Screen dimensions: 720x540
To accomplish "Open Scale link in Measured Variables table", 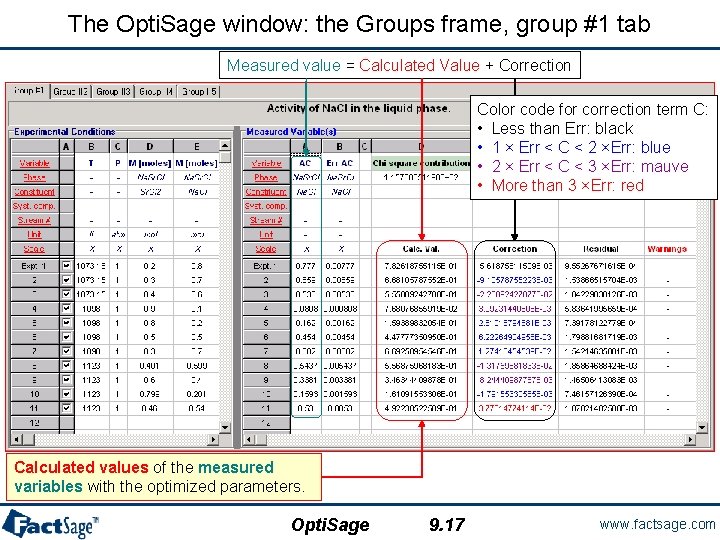I will click(x=266, y=249).
